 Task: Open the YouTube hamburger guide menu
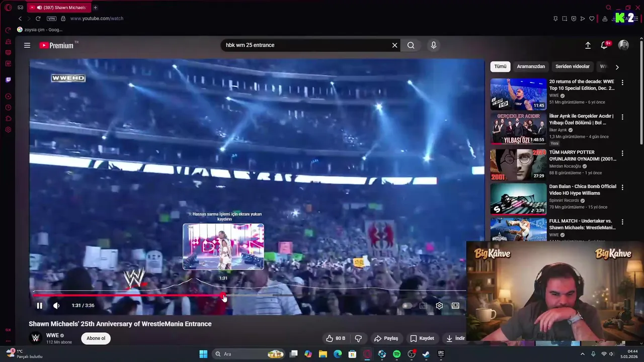click(27, 45)
